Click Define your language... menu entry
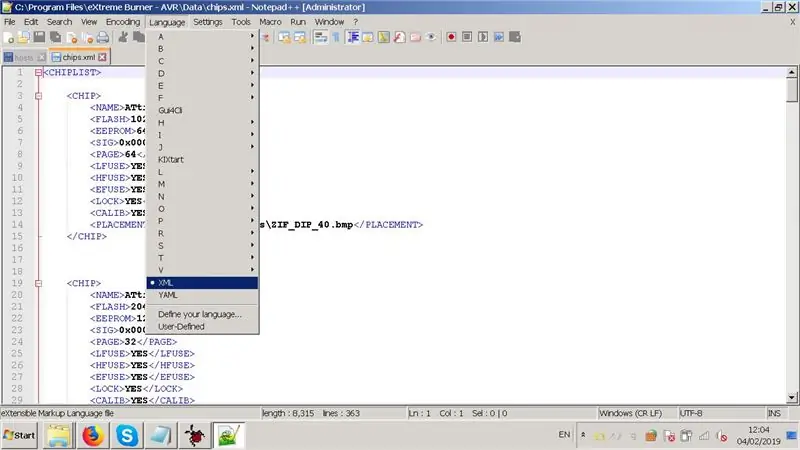 coord(203,314)
